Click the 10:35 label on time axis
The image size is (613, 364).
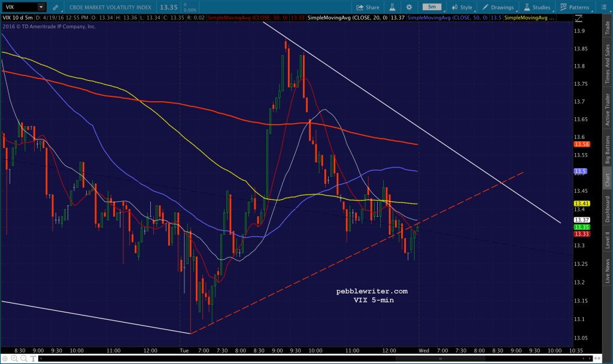(576, 351)
